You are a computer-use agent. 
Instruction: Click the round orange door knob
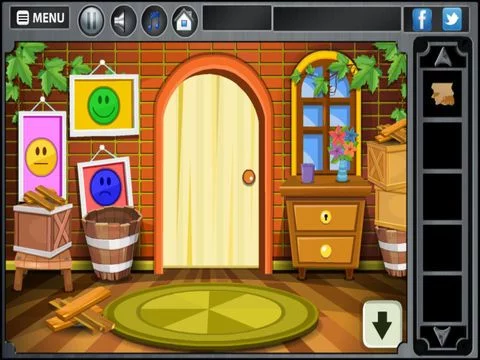(x=249, y=177)
